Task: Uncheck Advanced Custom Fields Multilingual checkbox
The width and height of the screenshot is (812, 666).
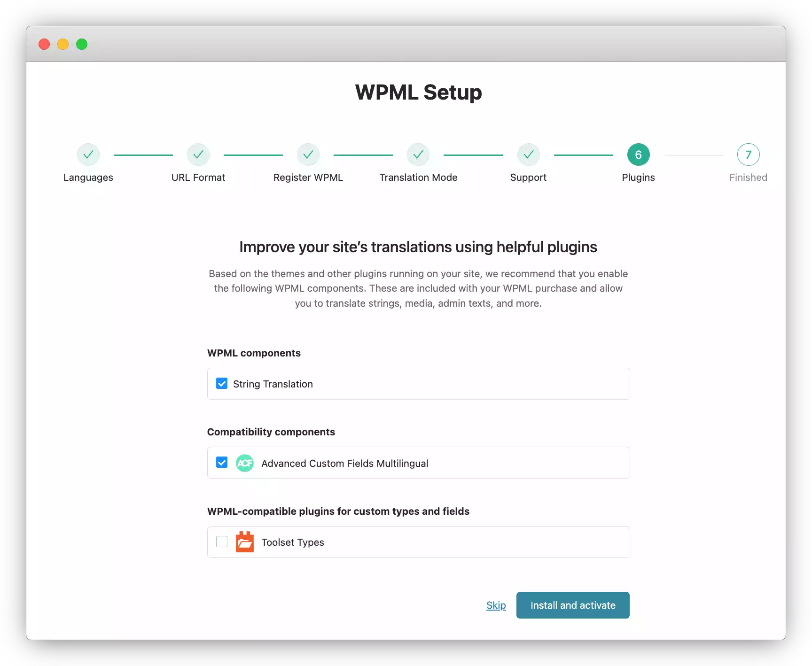Action: 222,463
